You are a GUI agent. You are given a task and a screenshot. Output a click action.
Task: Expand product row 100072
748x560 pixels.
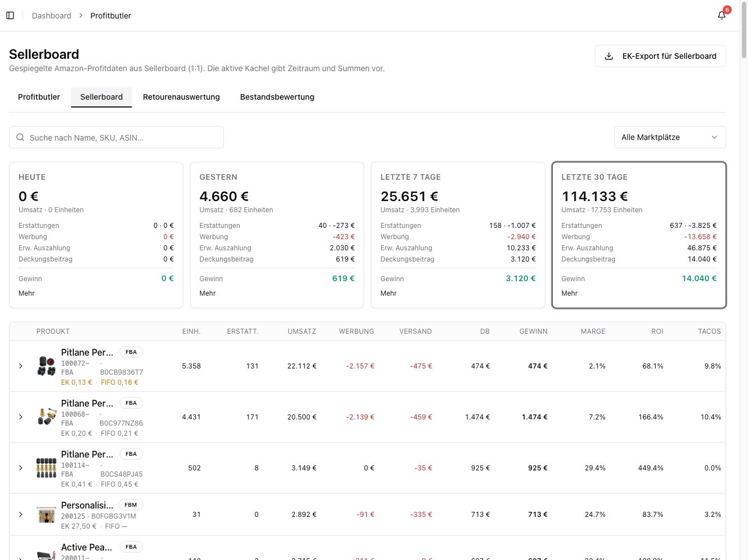coord(21,366)
